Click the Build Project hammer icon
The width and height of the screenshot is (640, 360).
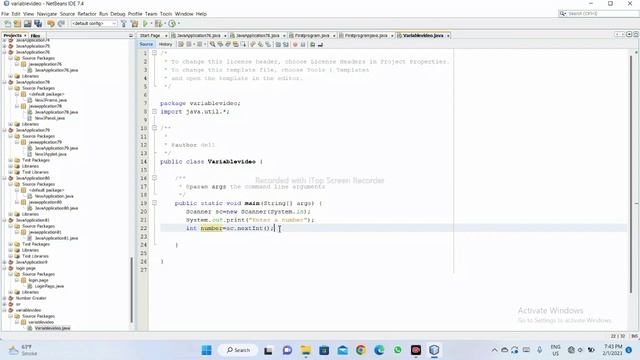pos(124,24)
